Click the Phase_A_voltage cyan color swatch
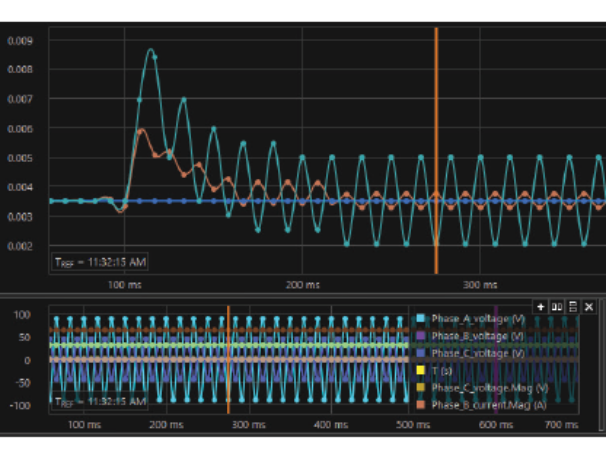606x453 pixels. coord(420,318)
